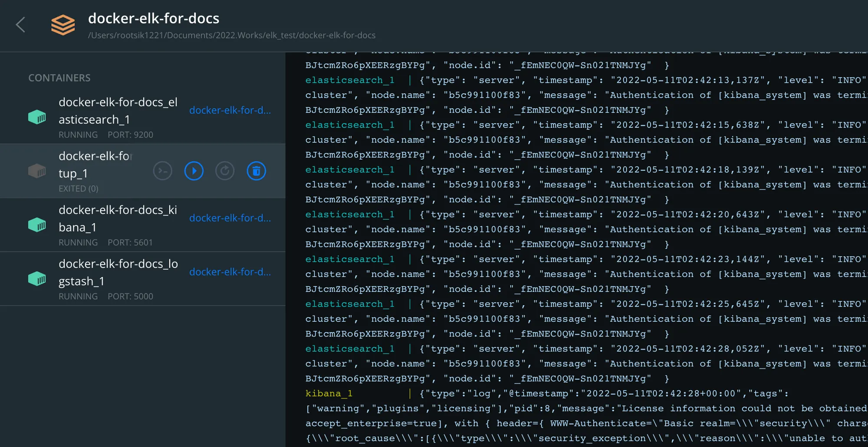Select the docker-elk-for-docs_kibana_1 container name

[x=118, y=218]
